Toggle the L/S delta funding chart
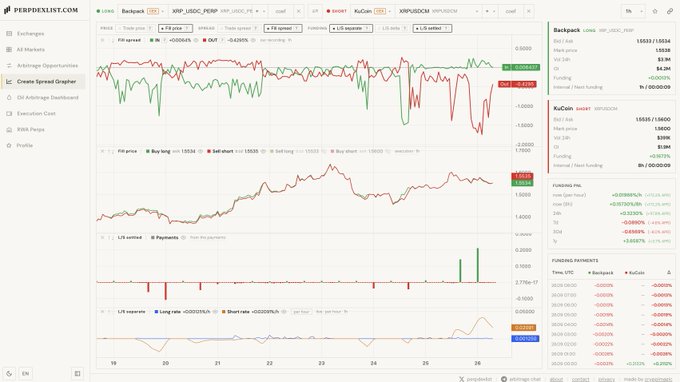 point(392,28)
